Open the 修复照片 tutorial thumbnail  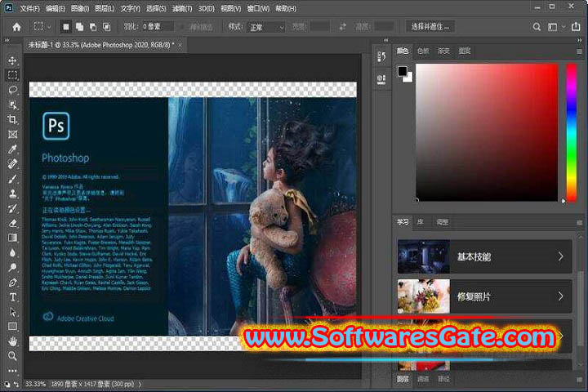click(423, 296)
